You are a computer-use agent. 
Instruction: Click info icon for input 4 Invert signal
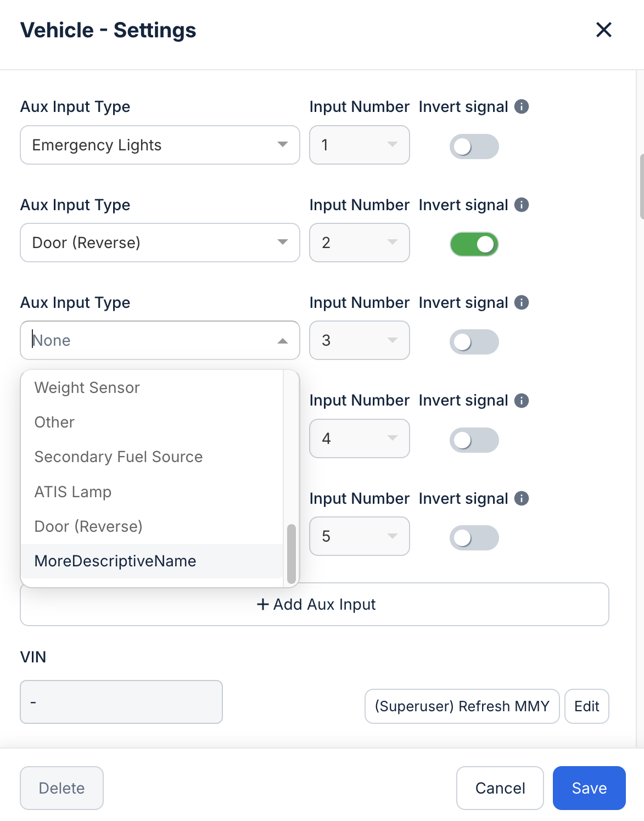click(x=522, y=401)
